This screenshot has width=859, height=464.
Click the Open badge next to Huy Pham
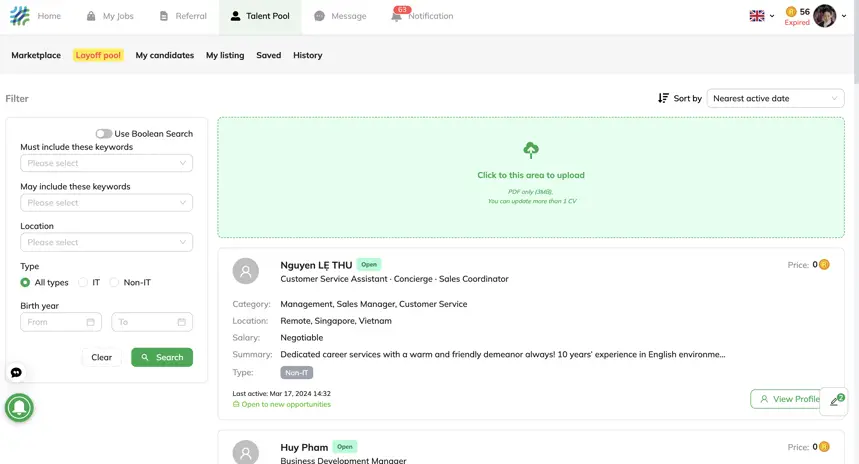(x=345, y=446)
